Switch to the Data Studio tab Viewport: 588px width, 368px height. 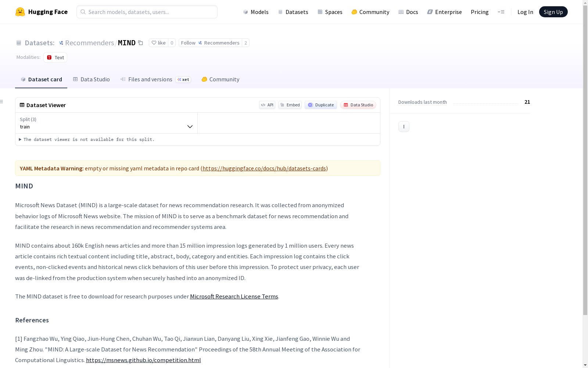point(92,79)
